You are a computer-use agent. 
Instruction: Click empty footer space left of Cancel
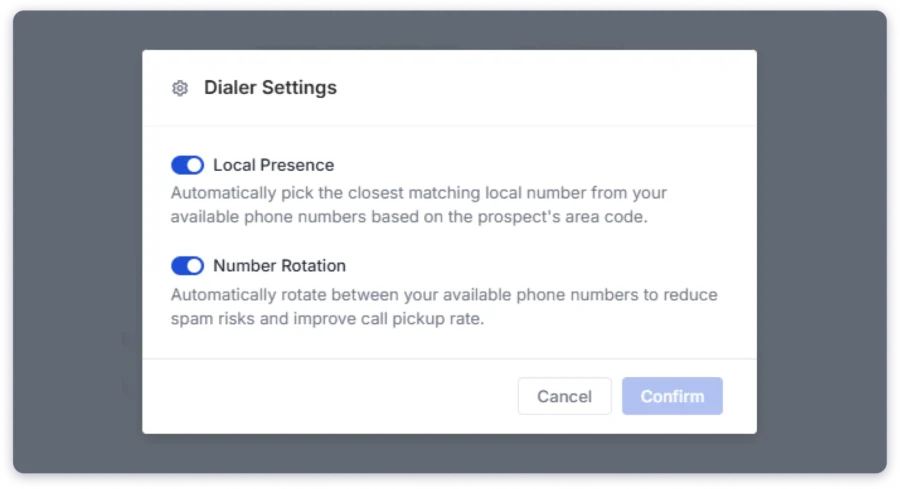pyautogui.click(x=330, y=396)
